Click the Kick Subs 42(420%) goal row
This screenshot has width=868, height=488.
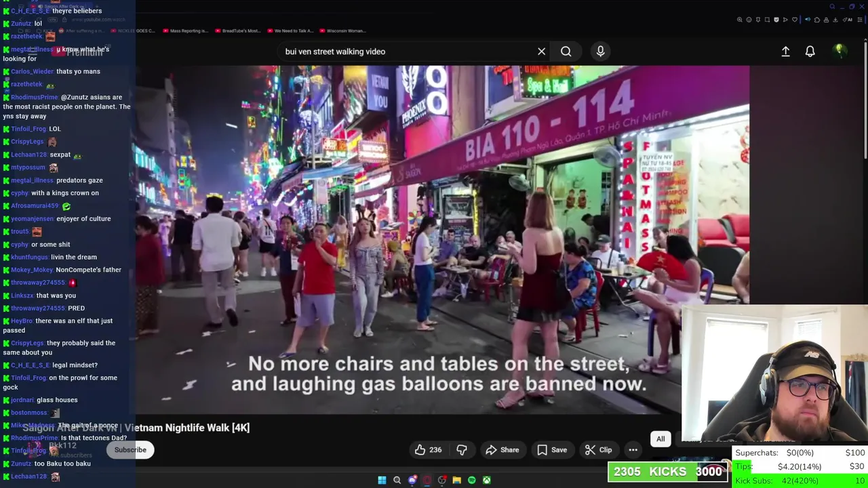click(x=800, y=481)
